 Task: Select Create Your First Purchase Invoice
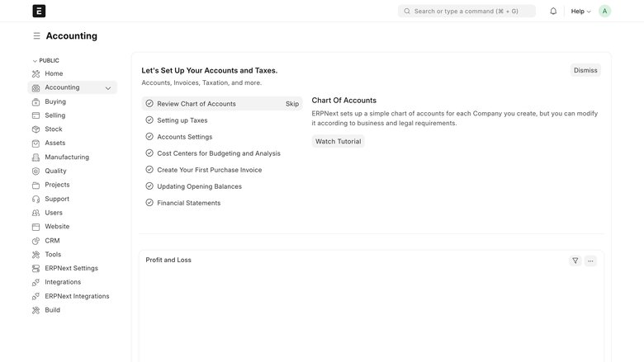pos(222,170)
